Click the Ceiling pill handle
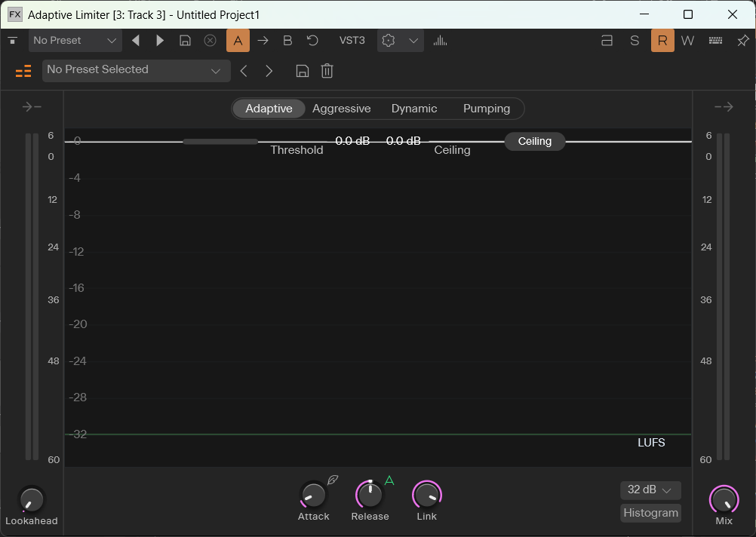Viewport: 756px width, 537px height. (x=535, y=141)
